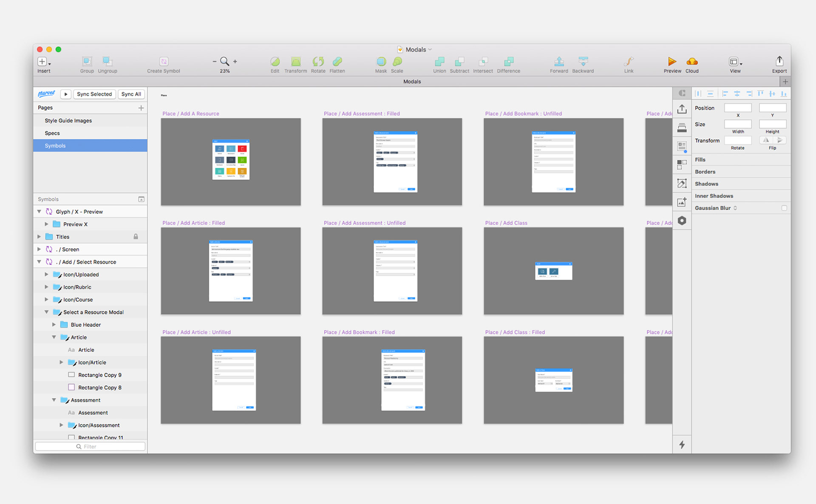The image size is (816, 504).
Task: Open the Modals document title dropdown
Action: point(430,49)
